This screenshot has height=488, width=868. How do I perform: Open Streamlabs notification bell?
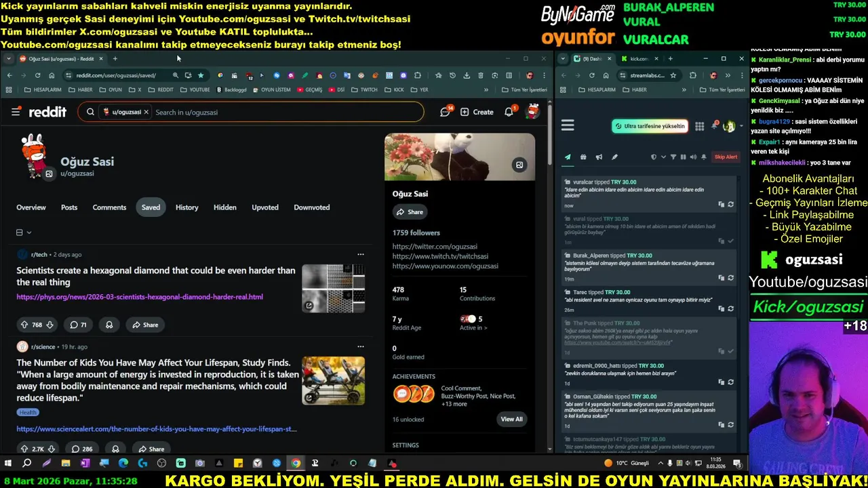pos(715,126)
